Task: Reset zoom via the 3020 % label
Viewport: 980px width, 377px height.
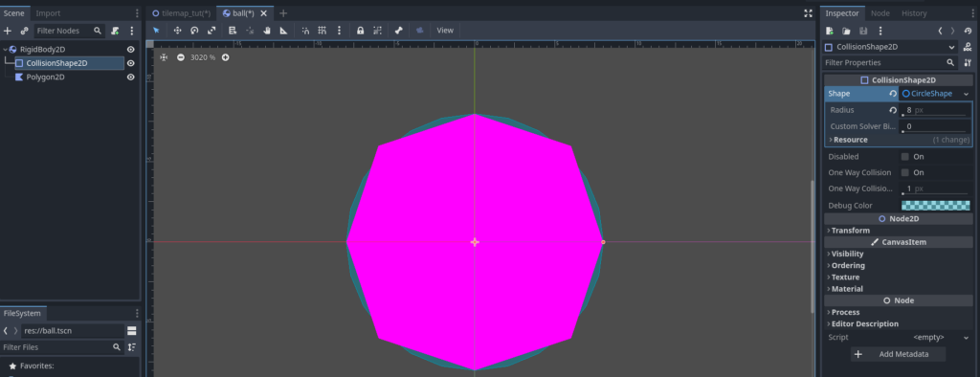Action: pyautogui.click(x=203, y=57)
